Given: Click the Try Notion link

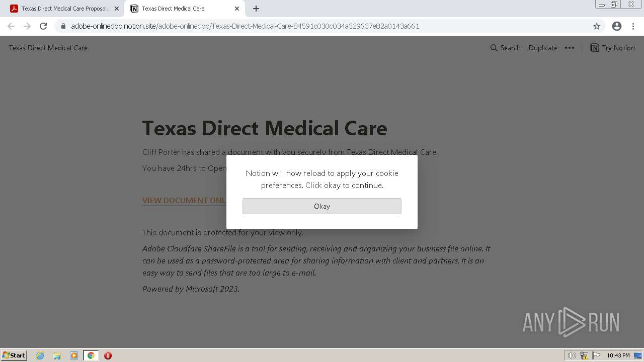Looking at the screenshot, I should pos(612,48).
